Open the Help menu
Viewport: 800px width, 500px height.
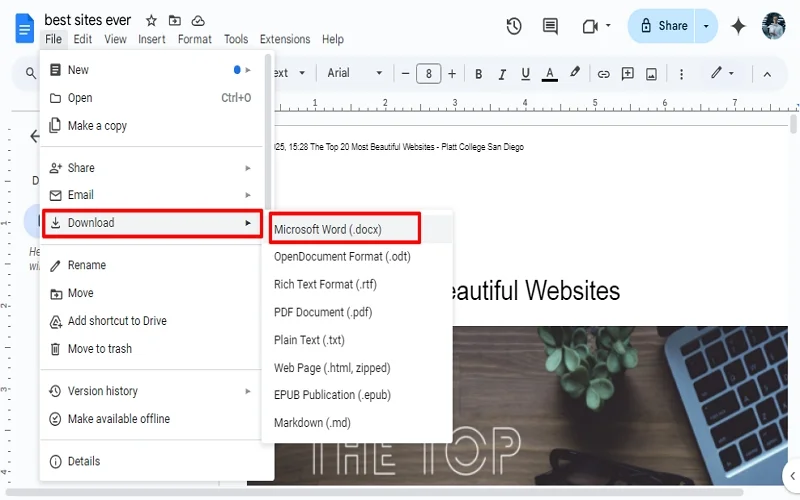[x=333, y=39]
